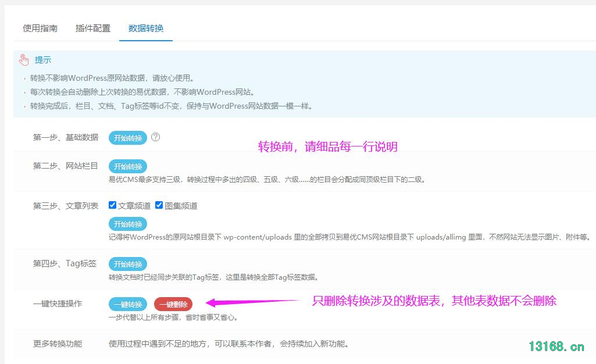The height and width of the screenshot is (364, 596).
Task: Open the 插件配置 tab
Action: click(x=93, y=28)
